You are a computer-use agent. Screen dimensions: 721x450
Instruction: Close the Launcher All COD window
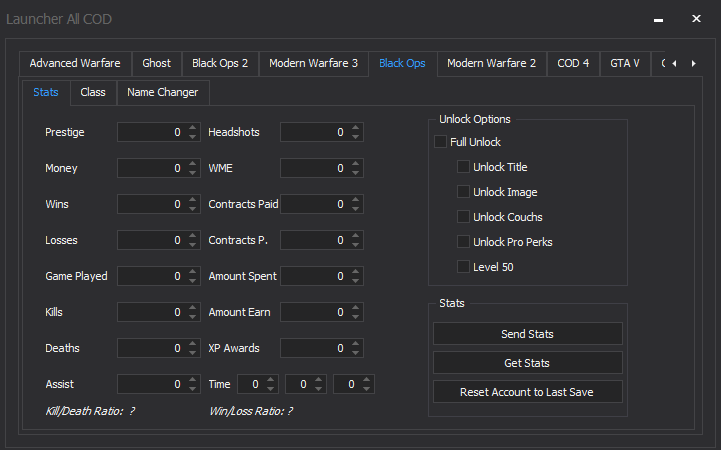pyautogui.click(x=696, y=18)
